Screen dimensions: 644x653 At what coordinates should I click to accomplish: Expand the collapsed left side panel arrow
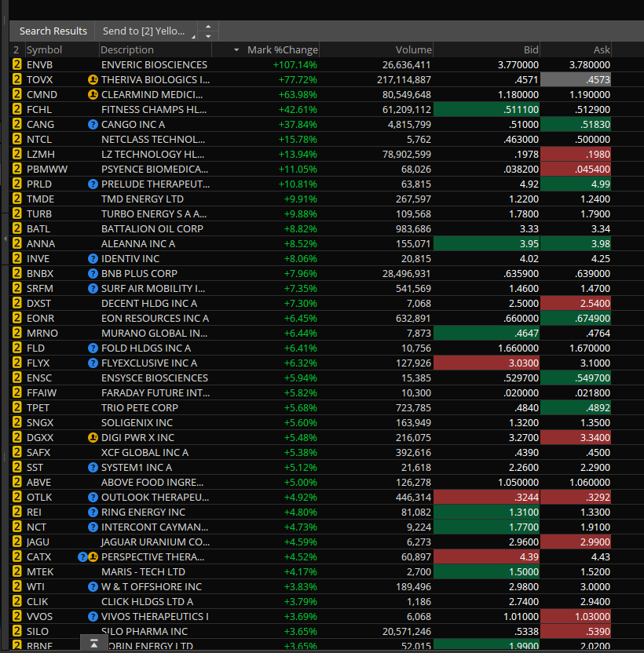point(5,239)
